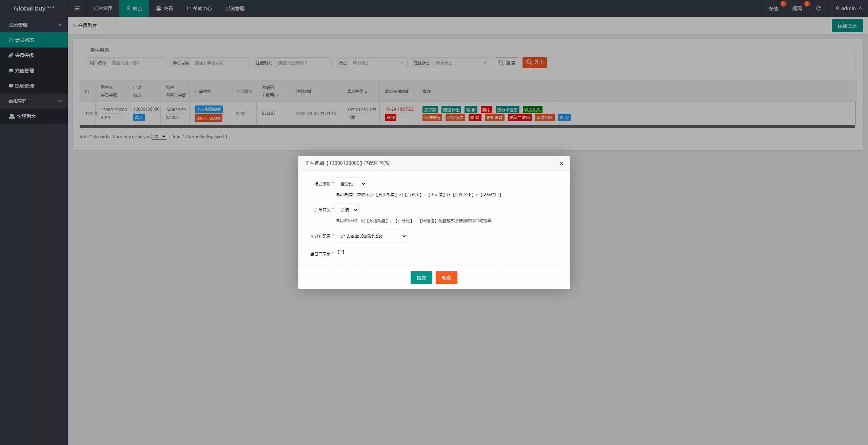Open the 连单开关 关闭 dropdown
This screenshot has height=445, width=868.
tap(347, 210)
